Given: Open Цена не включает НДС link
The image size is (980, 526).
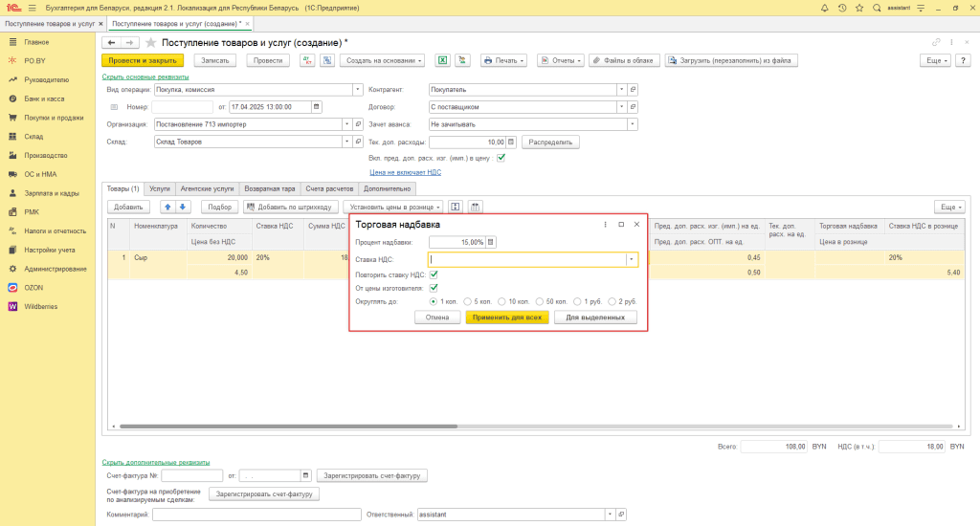Looking at the screenshot, I should tap(405, 172).
